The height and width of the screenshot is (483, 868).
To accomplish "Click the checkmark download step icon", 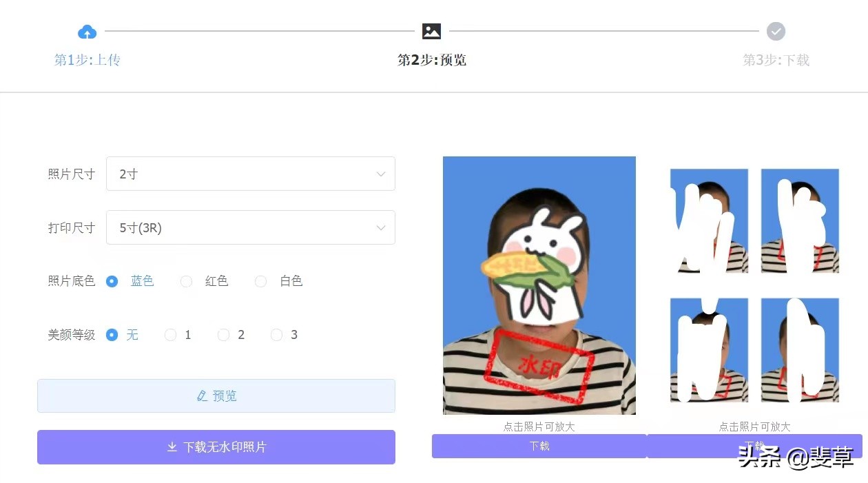I will point(776,31).
